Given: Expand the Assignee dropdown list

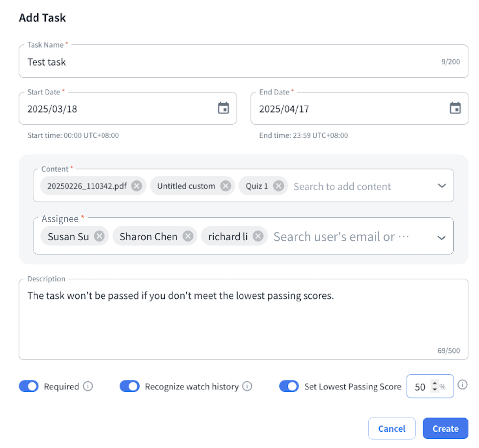Looking at the screenshot, I should pyautogui.click(x=441, y=238).
